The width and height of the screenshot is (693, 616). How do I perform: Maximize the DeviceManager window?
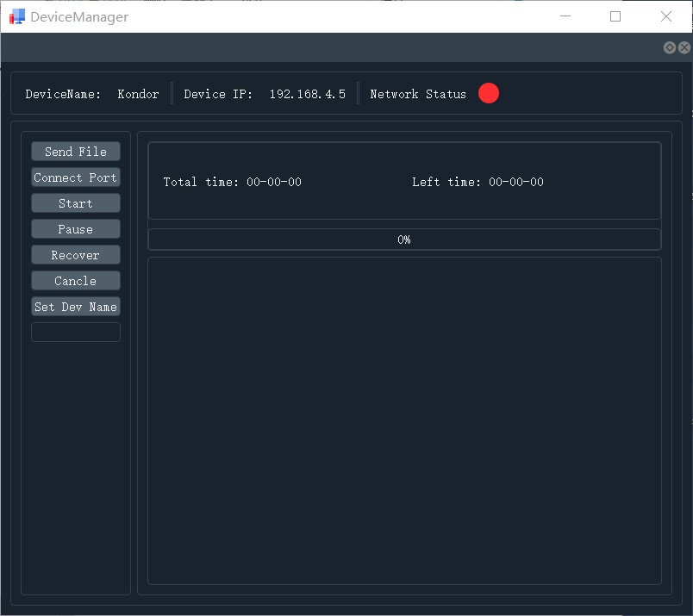click(x=615, y=16)
